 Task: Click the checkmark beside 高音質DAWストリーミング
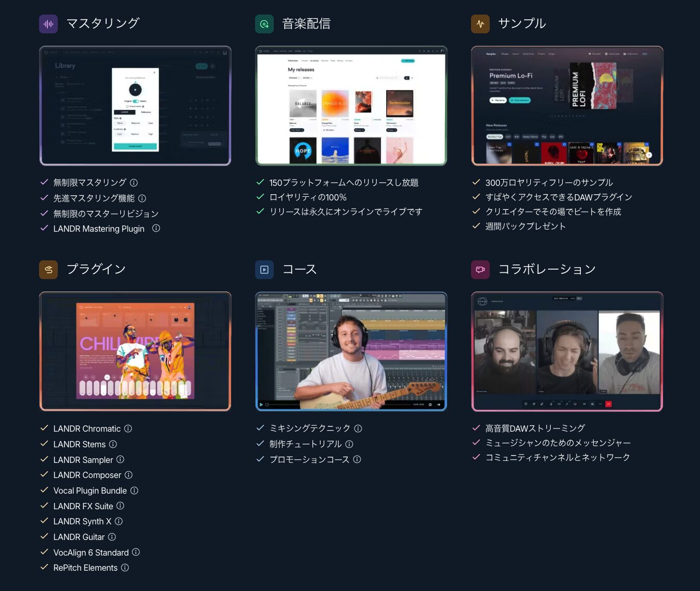point(476,428)
